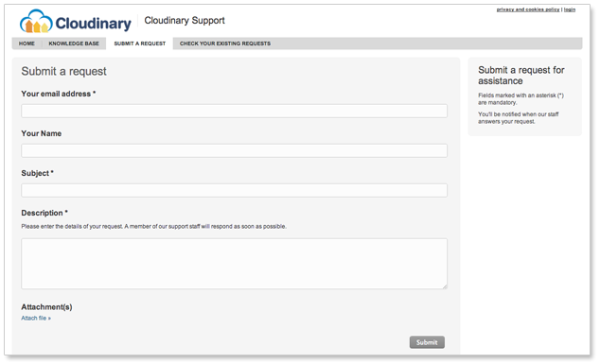Image resolution: width=600 pixels, height=364 pixels.
Task: Click the 'Attachment(s)' label
Action: (x=46, y=307)
